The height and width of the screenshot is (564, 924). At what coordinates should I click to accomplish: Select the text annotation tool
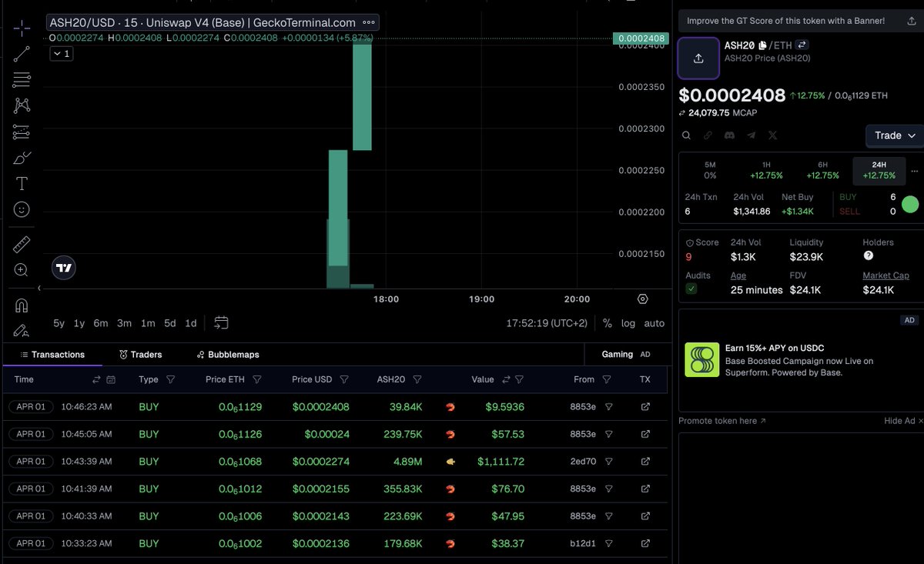tap(22, 183)
